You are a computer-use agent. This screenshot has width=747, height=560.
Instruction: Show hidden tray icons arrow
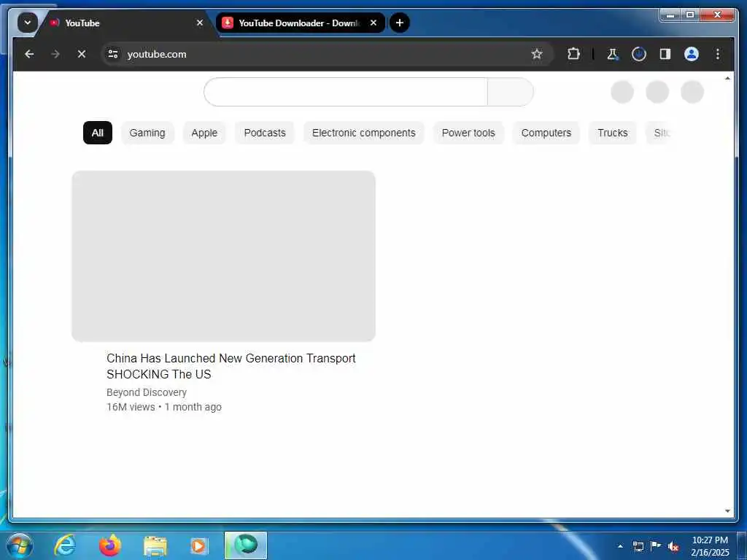point(620,546)
